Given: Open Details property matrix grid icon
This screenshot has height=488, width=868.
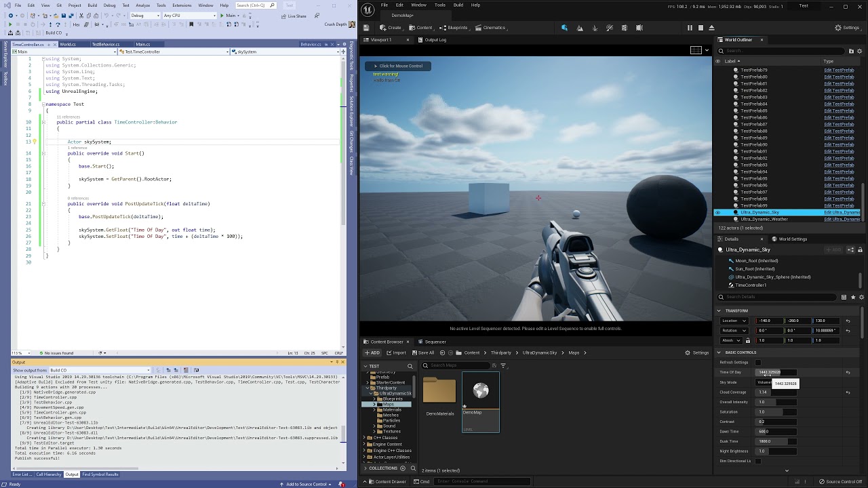Looking at the screenshot, I should tap(844, 297).
